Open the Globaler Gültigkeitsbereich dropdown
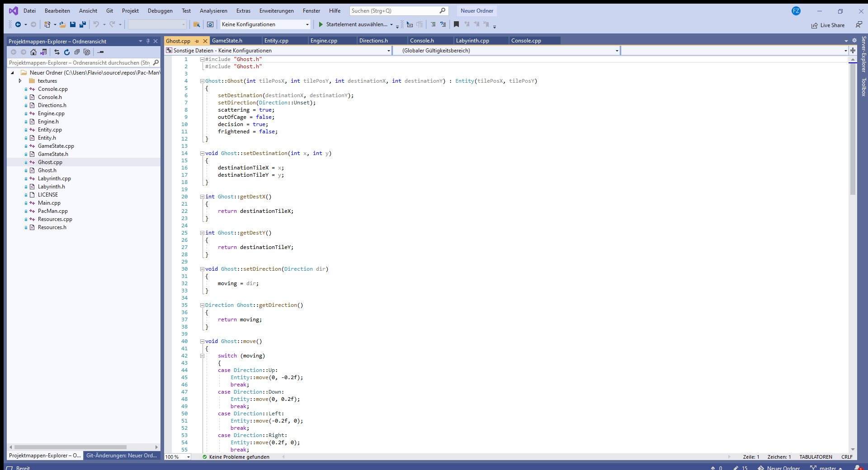The height and width of the screenshot is (470, 868). coord(617,50)
